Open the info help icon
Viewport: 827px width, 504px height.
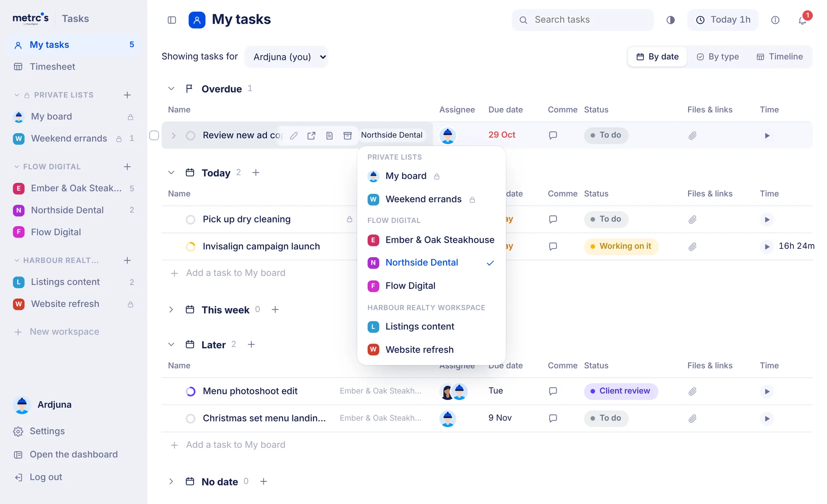tap(775, 20)
